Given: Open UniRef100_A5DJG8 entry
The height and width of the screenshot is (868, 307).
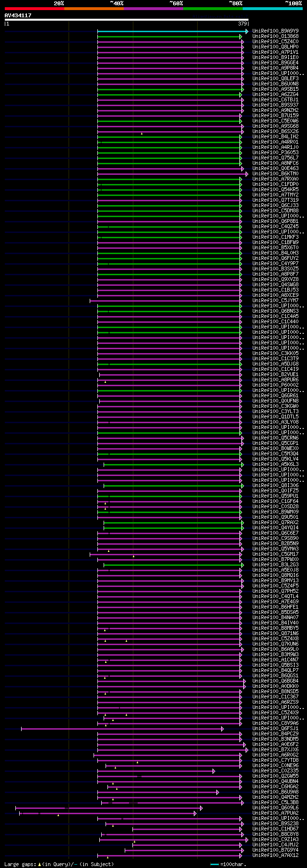Looking at the screenshot, I should (x=276, y=364).
